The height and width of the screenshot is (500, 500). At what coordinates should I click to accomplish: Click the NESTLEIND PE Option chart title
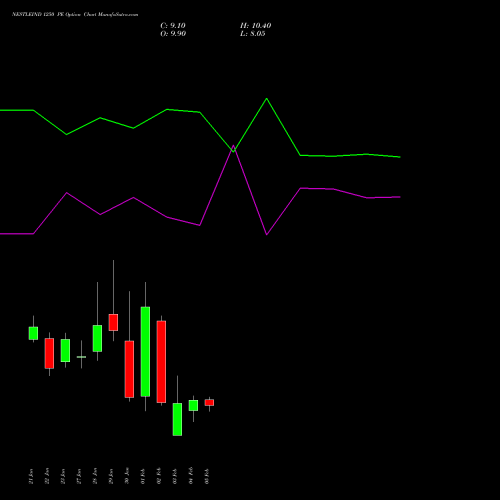pyautogui.click(x=75, y=15)
